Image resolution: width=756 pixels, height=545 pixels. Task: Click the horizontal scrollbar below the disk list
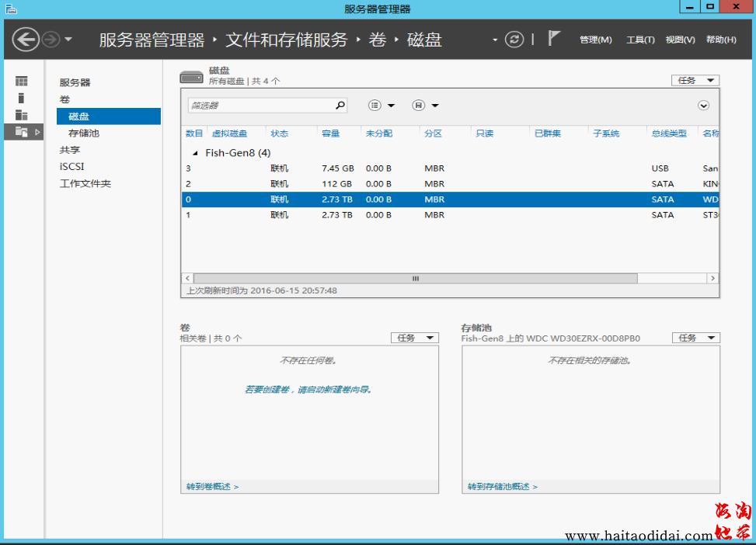coord(415,278)
